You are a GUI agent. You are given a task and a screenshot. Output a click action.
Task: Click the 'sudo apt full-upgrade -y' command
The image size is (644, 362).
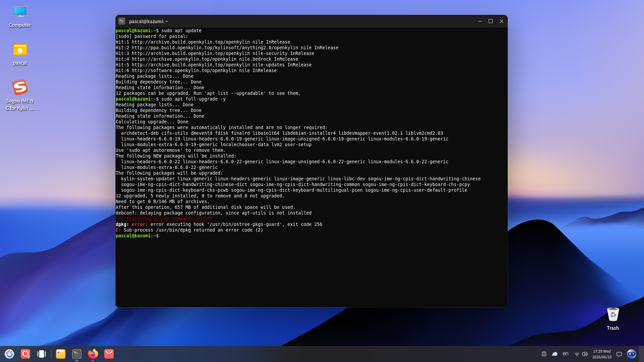(x=194, y=99)
